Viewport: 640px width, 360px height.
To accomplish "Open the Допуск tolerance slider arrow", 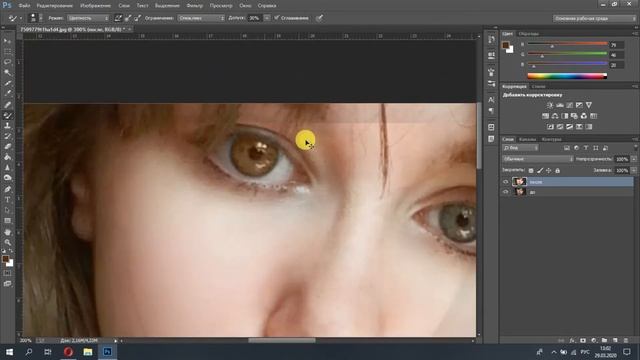I will pos(267,18).
